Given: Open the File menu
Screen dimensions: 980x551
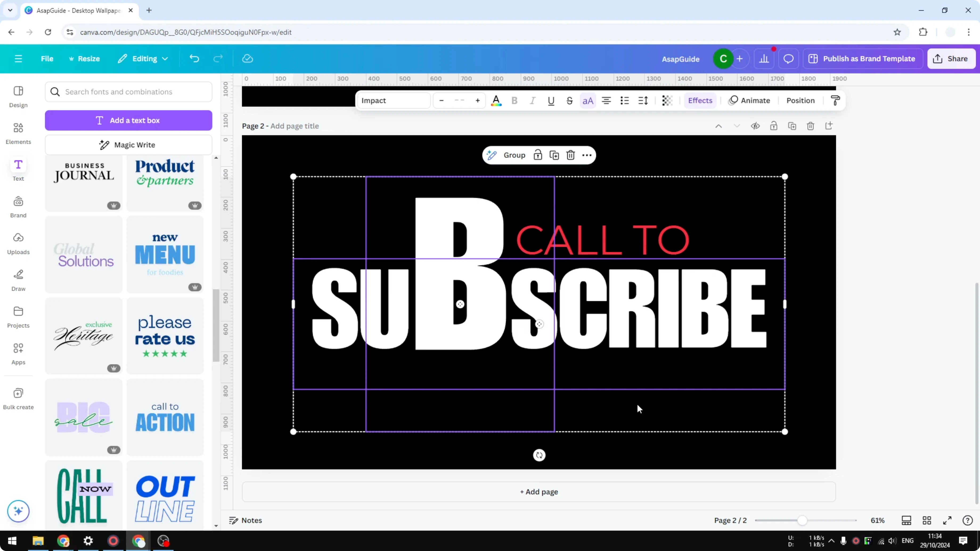Looking at the screenshot, I should [x=47, y=58].
